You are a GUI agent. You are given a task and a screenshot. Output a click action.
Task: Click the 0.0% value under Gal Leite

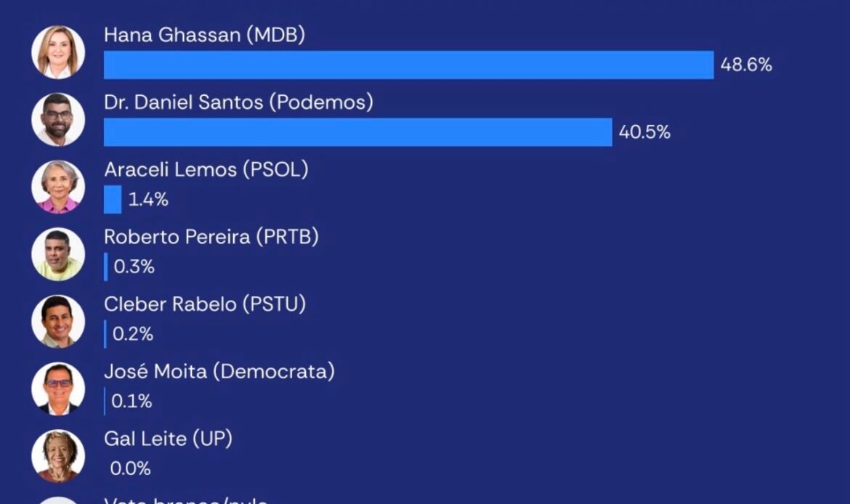tap(130, 468)
